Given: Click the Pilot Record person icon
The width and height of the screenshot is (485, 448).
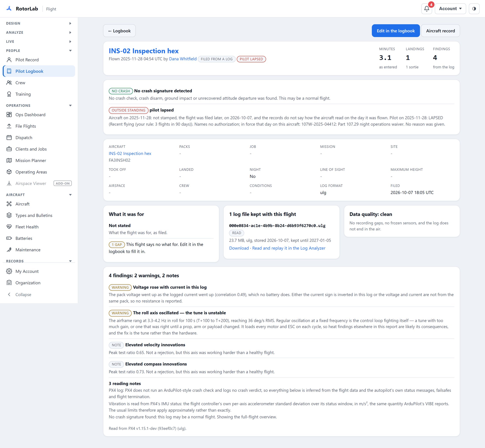Looking at the screenshot, I should 9,60.
